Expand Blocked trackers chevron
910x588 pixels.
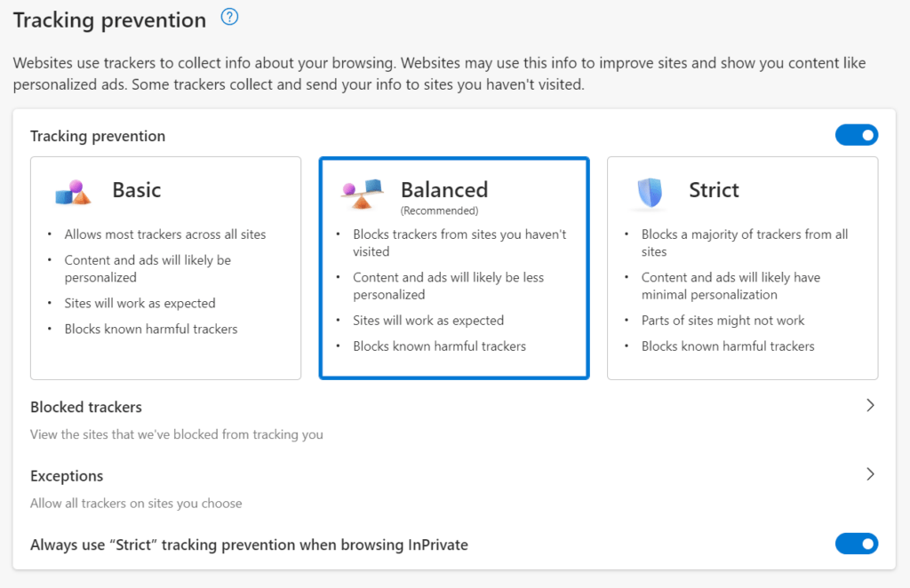tap(870, 405)
